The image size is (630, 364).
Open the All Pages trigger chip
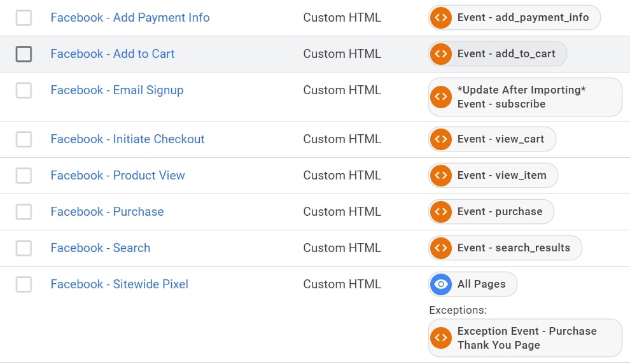[472, 284]
